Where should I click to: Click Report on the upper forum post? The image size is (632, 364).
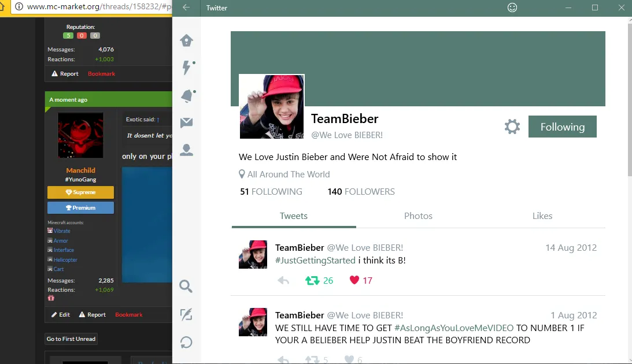tap(65, 74)
